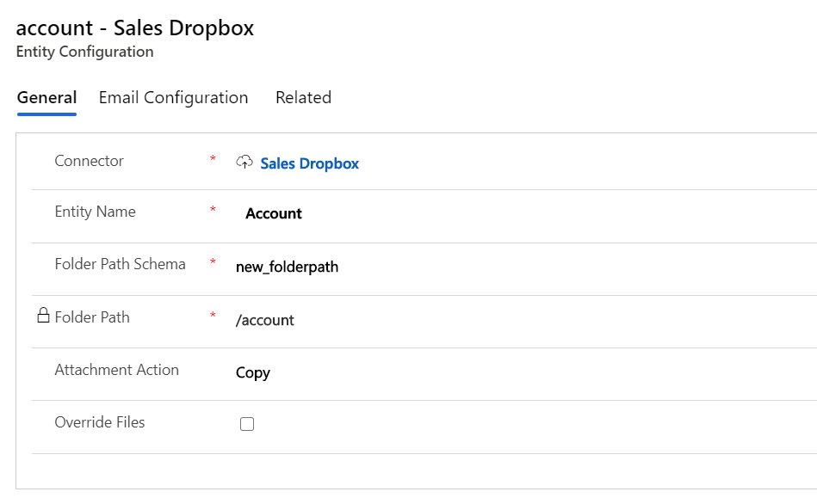Click the Connector field label
817x504 pixels.
pyautogui.click(x=89, y=161)
